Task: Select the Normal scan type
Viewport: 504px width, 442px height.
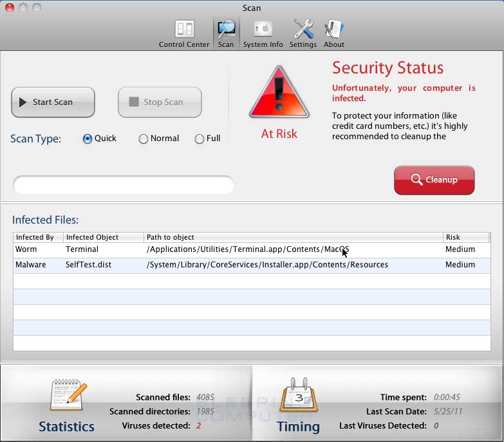Action: [144, 139]
